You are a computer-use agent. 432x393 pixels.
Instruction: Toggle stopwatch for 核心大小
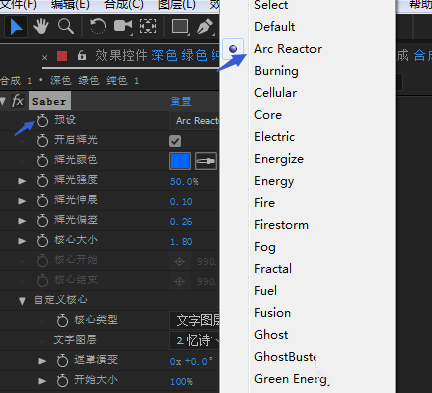click(x=42, y=241)
